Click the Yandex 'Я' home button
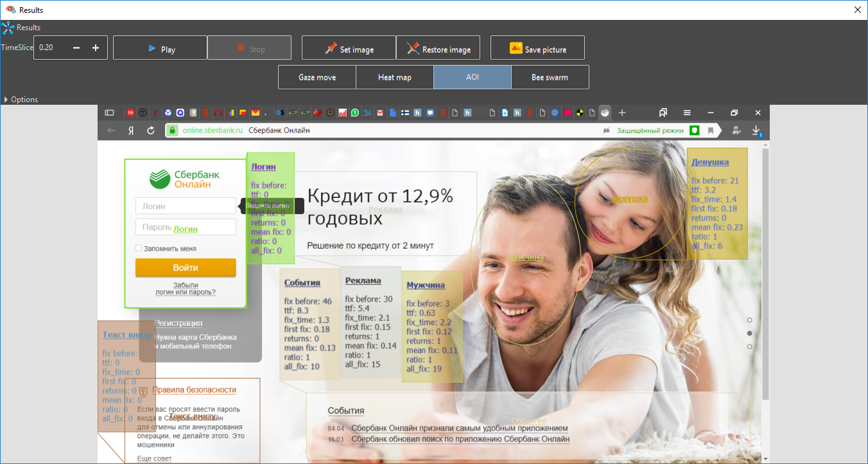The image size is (868, 464). click(x=131, y=130)
